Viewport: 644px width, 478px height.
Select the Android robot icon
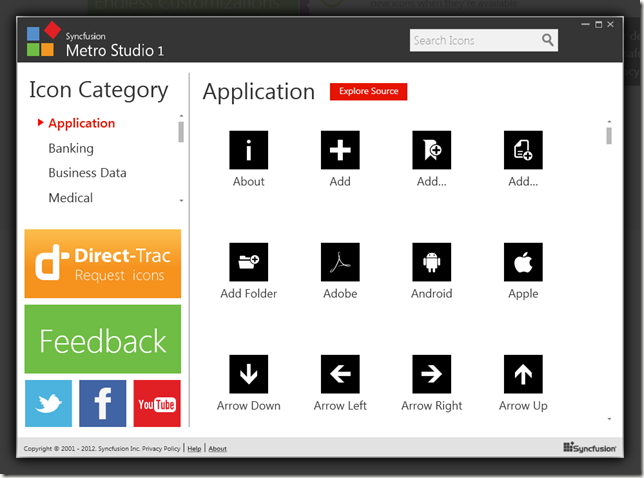pyautogui.click(x=432, y=262)
